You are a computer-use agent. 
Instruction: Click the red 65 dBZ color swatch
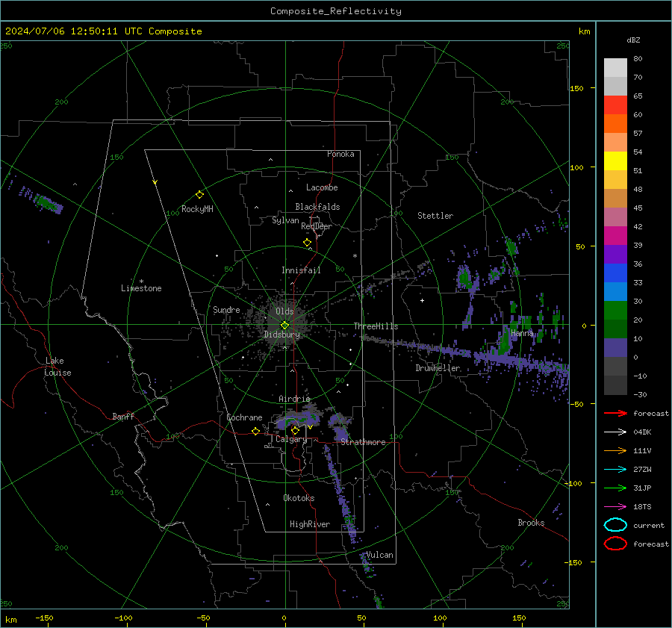(615, 105)
